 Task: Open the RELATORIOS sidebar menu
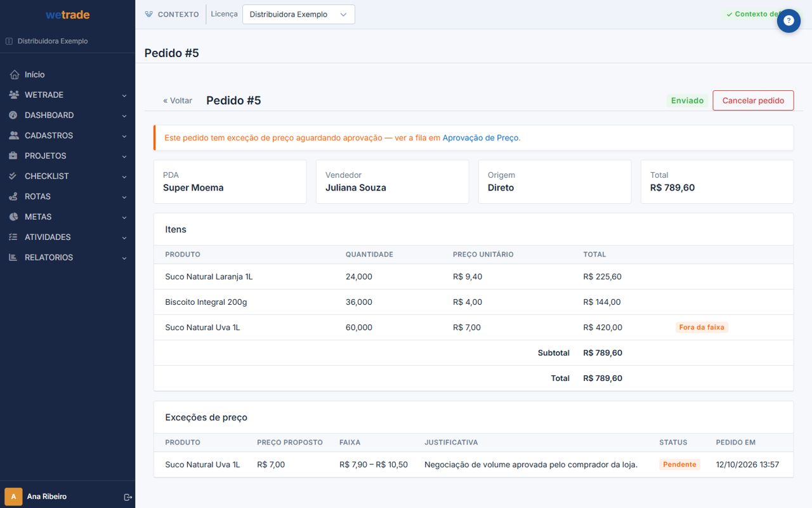(67, 257)
